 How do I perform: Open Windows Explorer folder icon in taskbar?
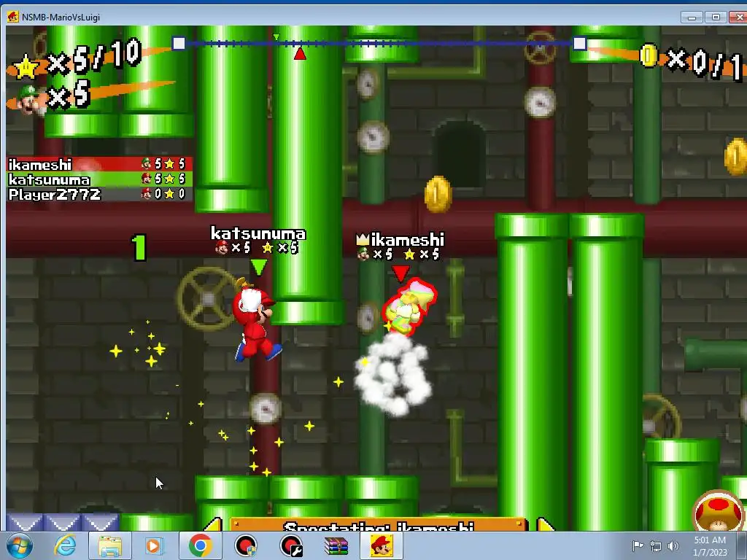[x=110, y=546]
